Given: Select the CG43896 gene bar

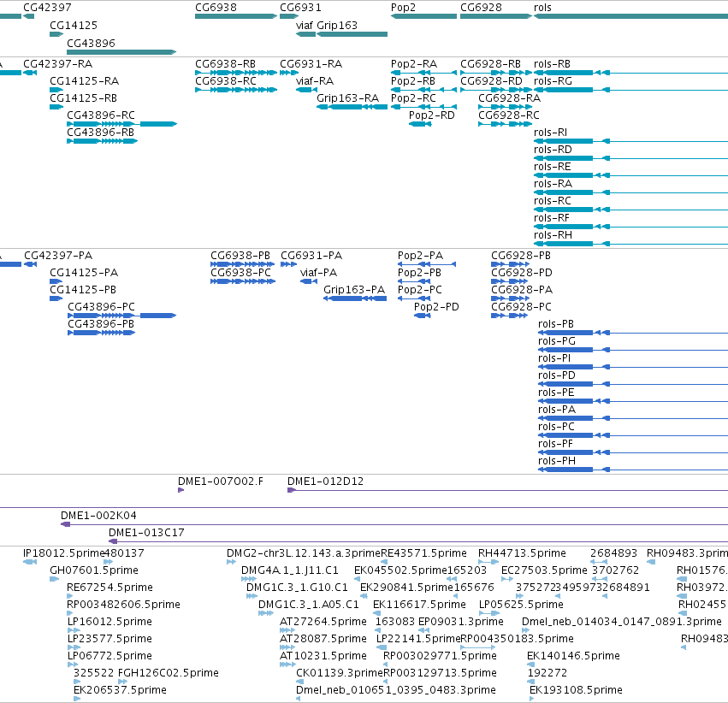Looking at the screenshot, I should [x=121, y=52].
